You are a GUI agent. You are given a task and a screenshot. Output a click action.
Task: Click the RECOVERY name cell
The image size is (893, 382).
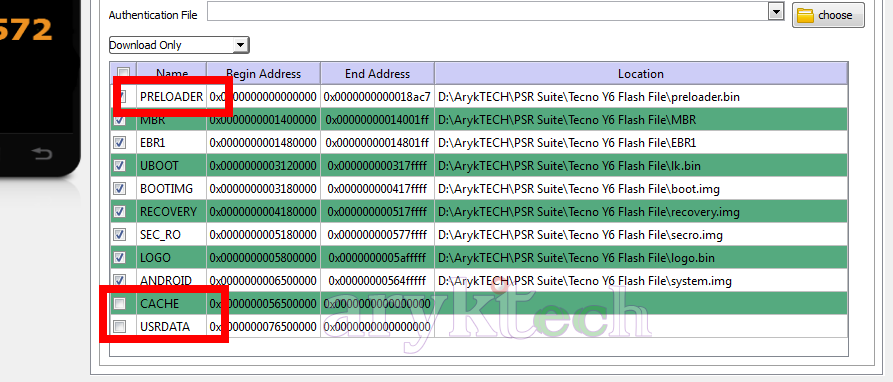point(171,212)
